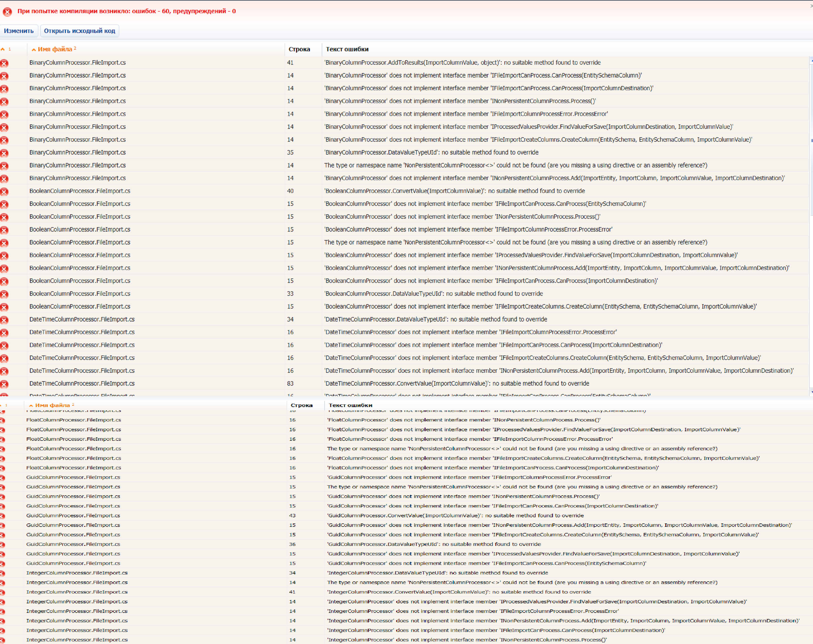Click downward scroll arrow of the upper table

coord(811,392)
